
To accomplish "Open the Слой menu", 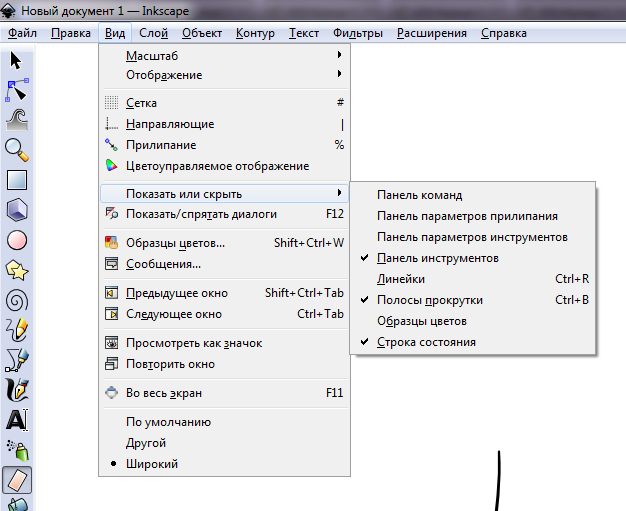I will 153,33.
